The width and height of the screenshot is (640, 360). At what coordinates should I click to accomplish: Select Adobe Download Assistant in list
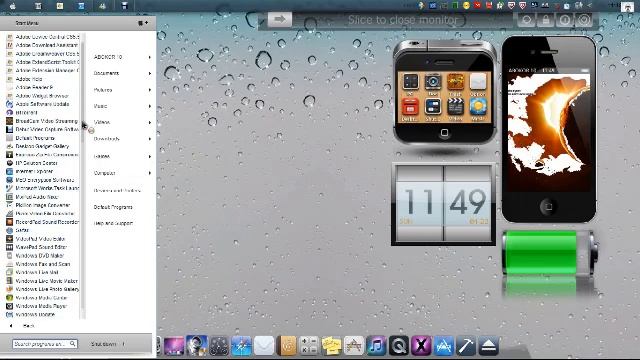47,45
